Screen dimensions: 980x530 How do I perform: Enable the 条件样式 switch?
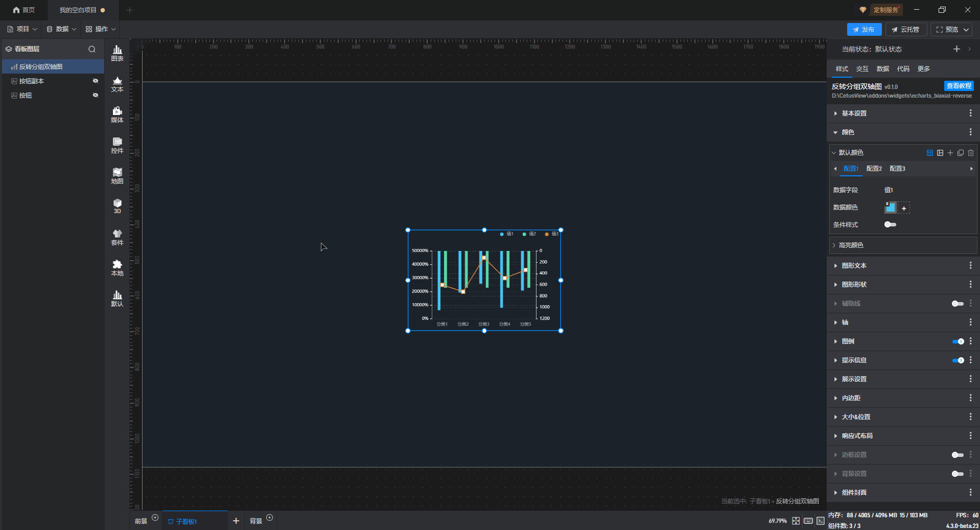coord(890,225)
